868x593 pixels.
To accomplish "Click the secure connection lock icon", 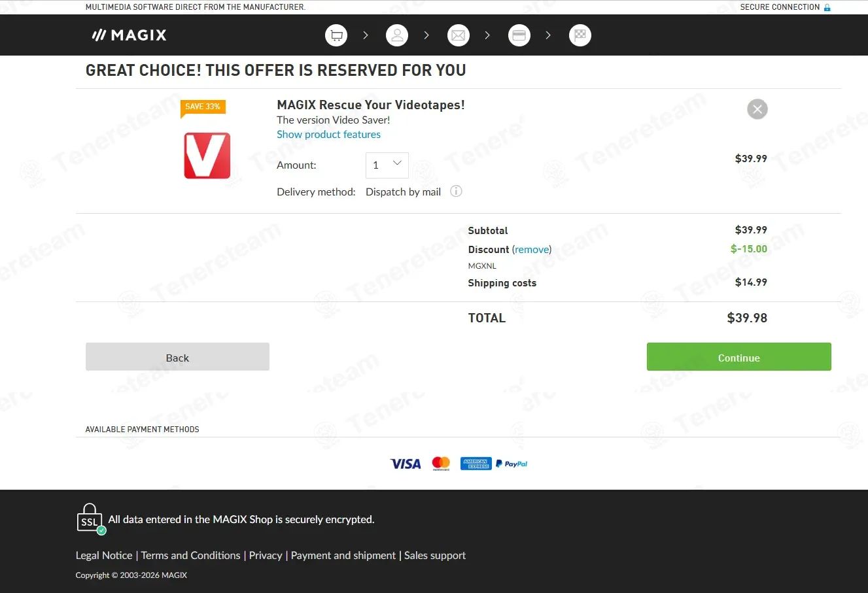I will pos(827,7).
